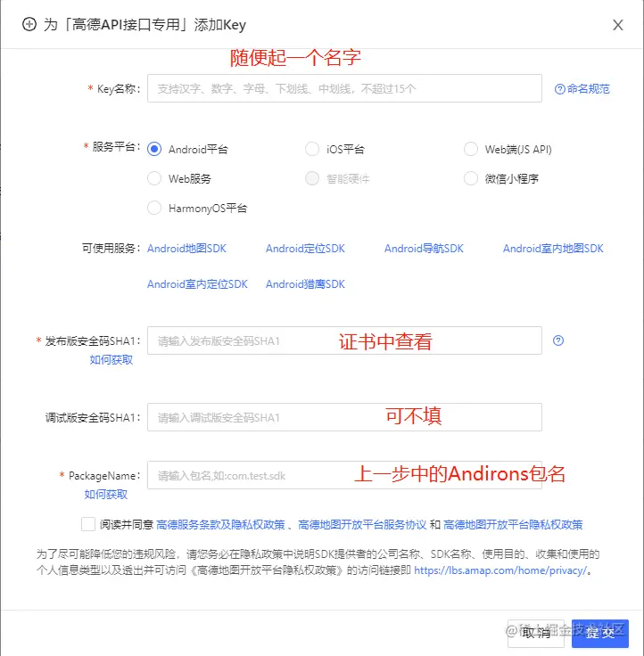
Task: Open 高德地图开放平台服务协议 link
Action: pyautogui.click(x=362, y=525)
